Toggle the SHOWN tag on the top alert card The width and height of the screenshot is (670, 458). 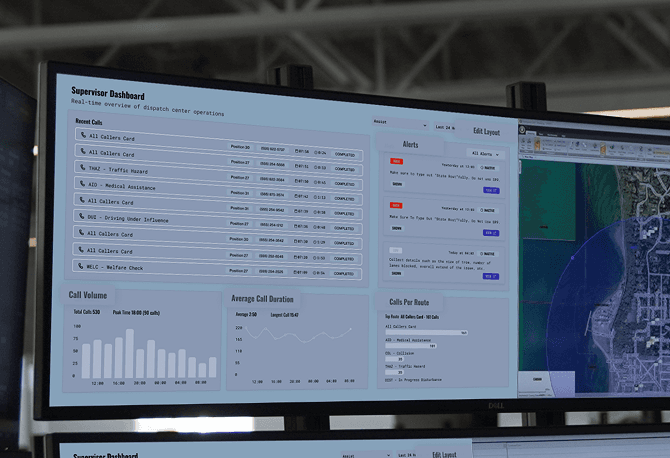coord(397,184)
